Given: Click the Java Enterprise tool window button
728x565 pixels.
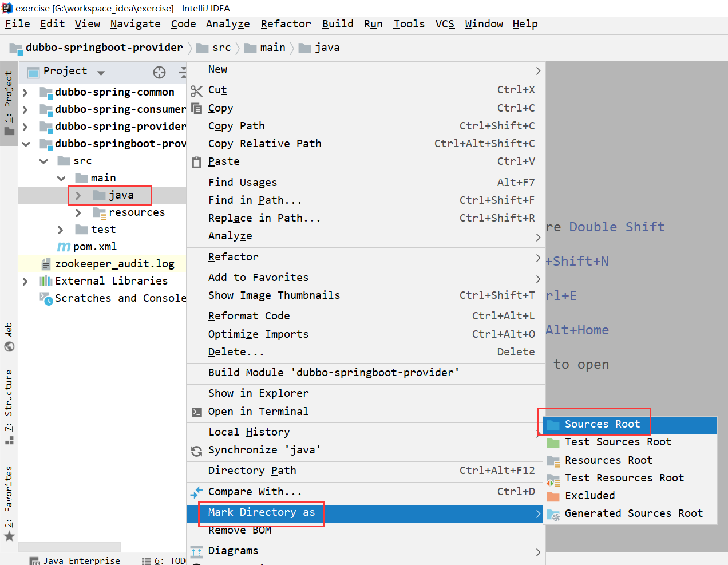Looking at the screenshot, I should (74, 560).
